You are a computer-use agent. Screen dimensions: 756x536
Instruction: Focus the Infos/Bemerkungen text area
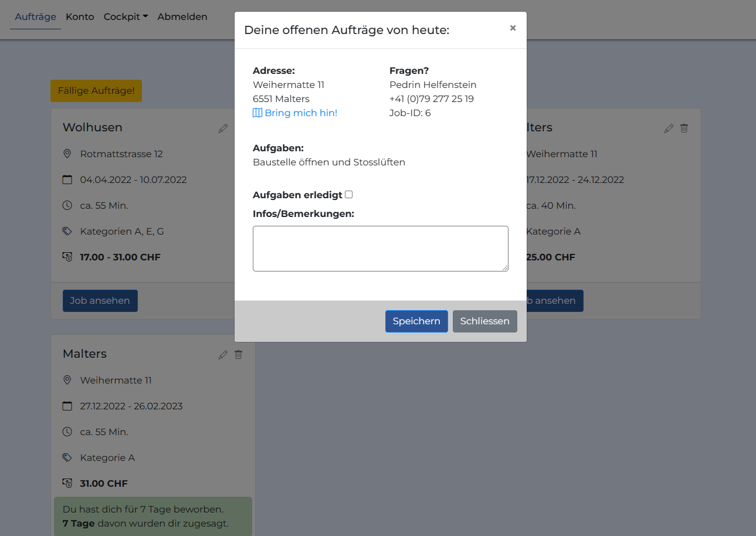pos(380,249)
